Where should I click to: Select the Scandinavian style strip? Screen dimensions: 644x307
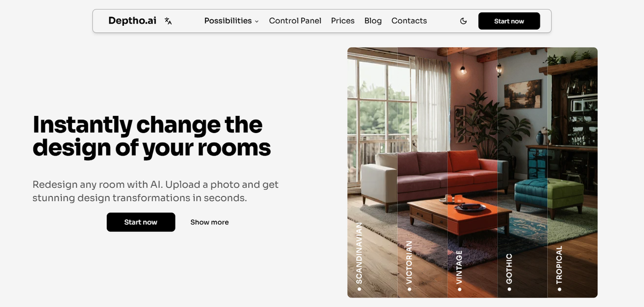pyautogui.click(x=372, y=172)
